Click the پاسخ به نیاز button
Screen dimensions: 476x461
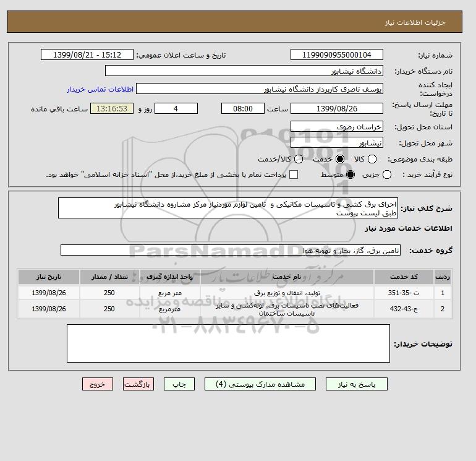(x=357, y=384)
